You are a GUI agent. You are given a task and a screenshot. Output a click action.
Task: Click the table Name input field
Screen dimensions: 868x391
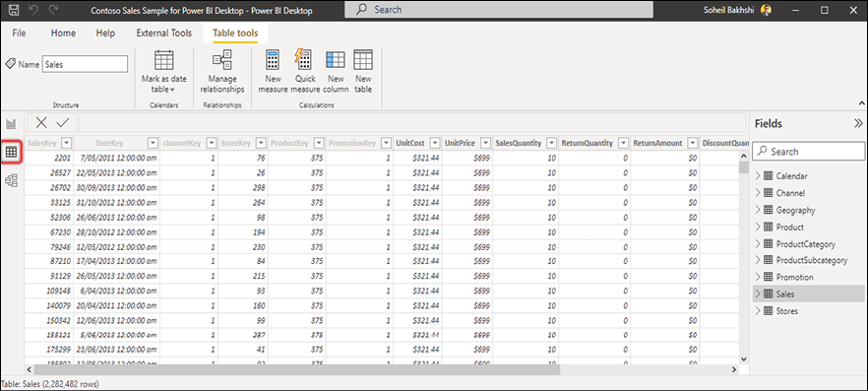85,64
